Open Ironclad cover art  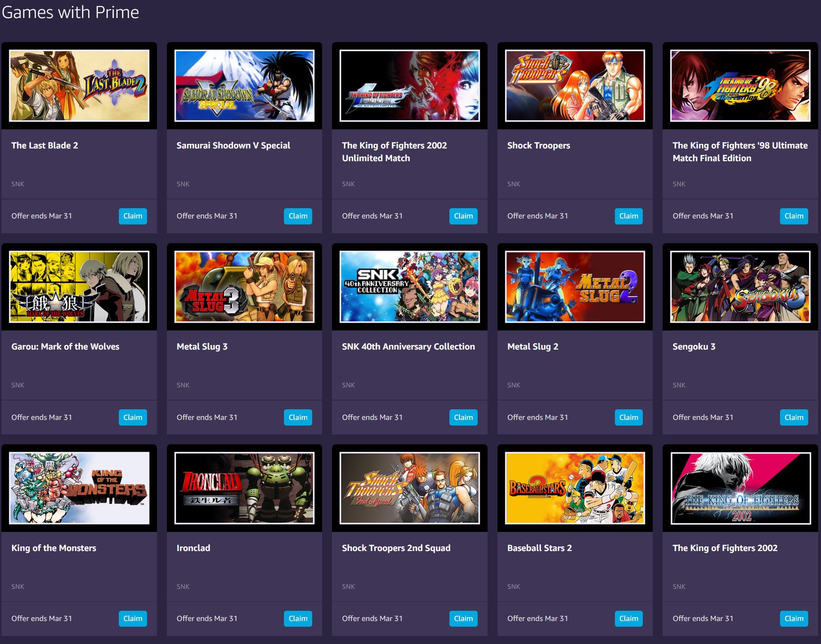[x=244, y=488]
